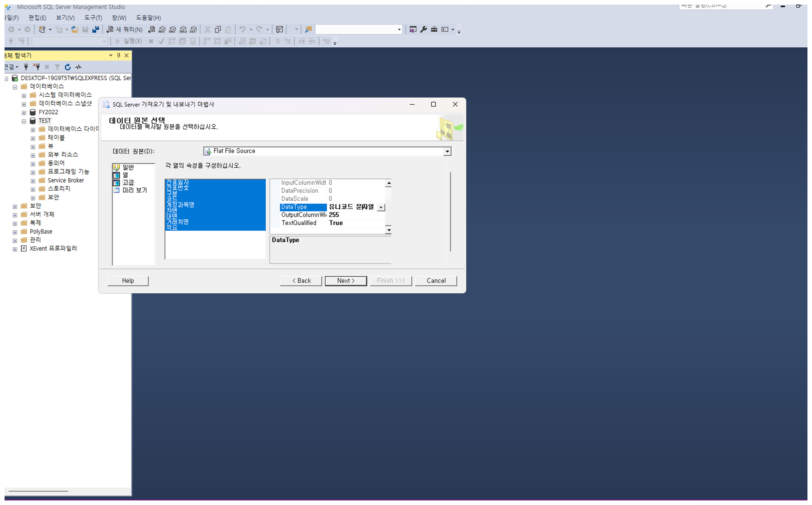The height and width of the screenshot is (505, 812).
Task: Open the wrench Properties icon in the toolbar
Action: pyautogui.click(x=423, y=30)
